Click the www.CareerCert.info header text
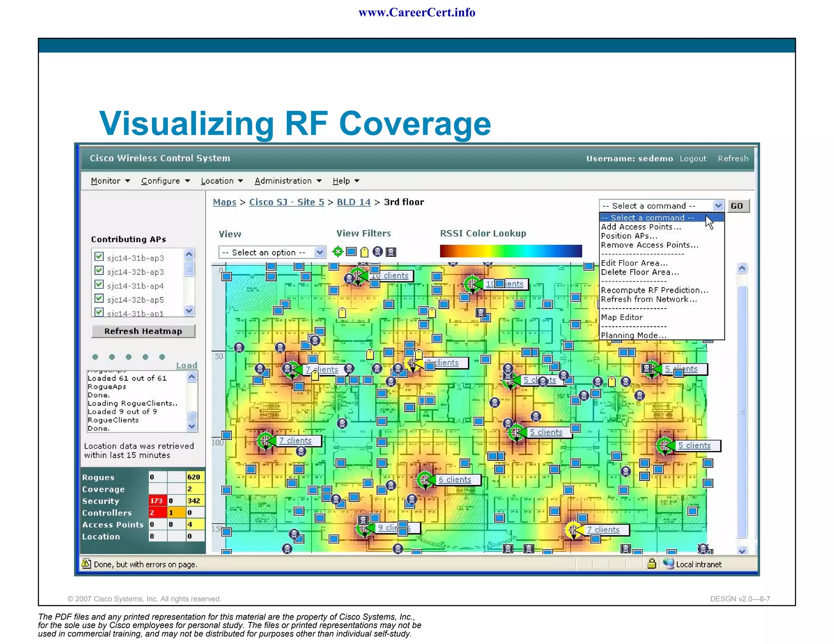This screenshot has width=834, height=644. pos(417,12)
